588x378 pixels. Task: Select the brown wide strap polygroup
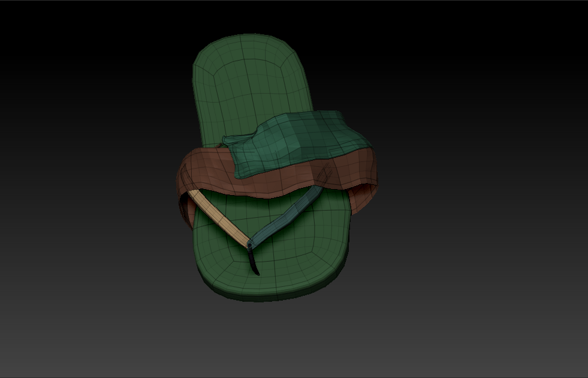pos(278,182)
